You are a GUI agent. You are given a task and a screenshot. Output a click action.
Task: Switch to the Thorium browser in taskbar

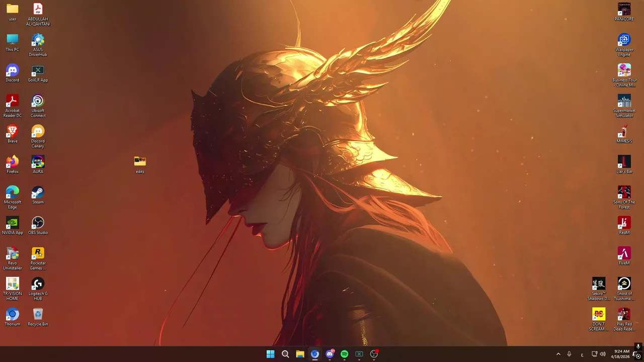pos(315,354)
